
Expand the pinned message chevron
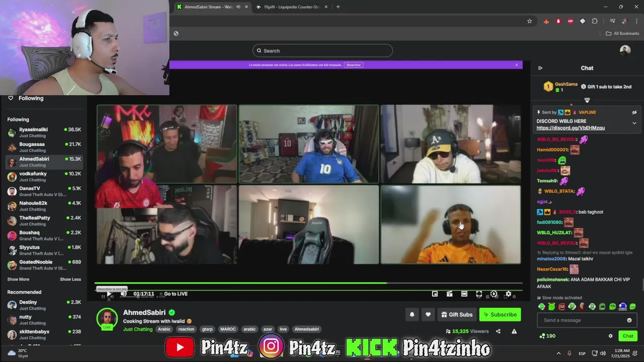634,123
